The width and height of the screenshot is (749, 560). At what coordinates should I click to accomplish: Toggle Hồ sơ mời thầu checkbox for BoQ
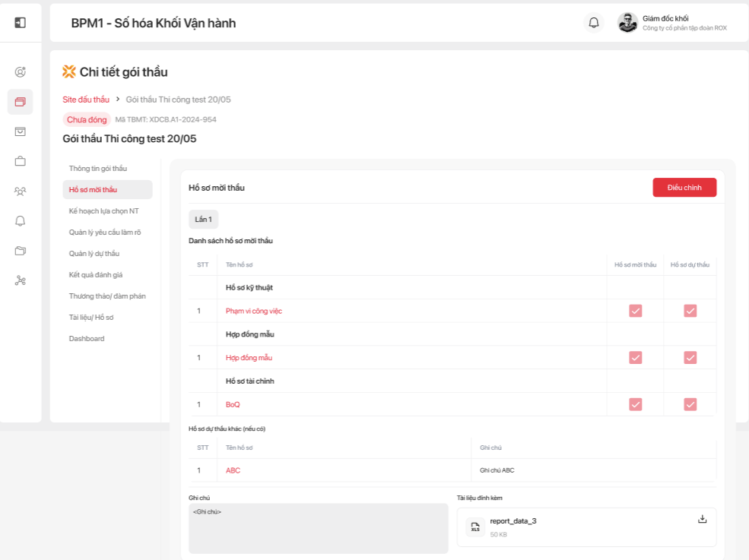[x=636, y=404]
